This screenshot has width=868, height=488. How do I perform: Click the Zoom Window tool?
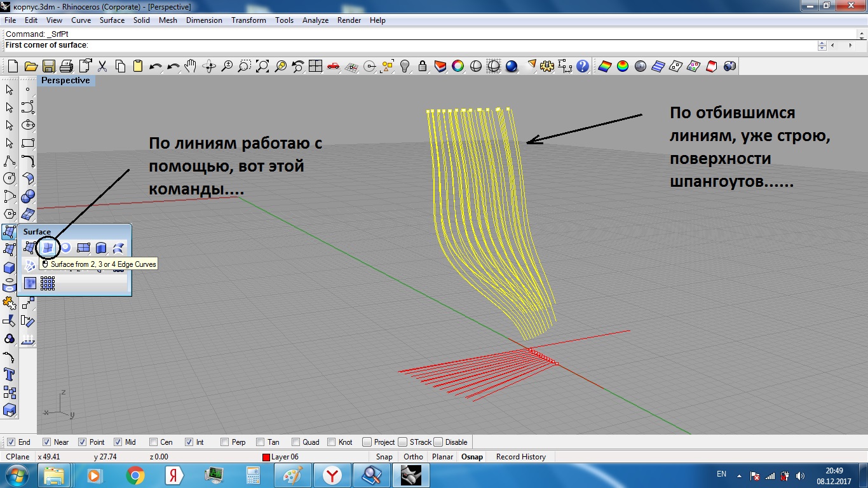click(245, 66)
